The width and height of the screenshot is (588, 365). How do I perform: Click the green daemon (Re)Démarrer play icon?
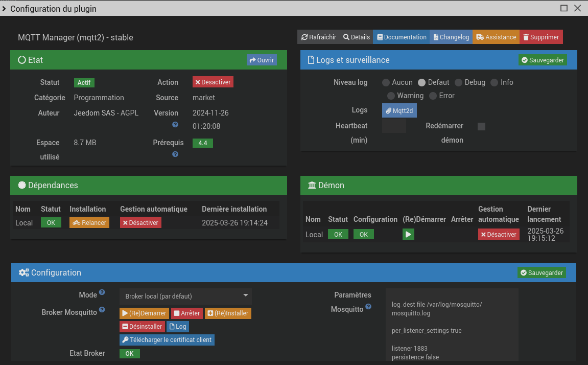tap(408, 234)
